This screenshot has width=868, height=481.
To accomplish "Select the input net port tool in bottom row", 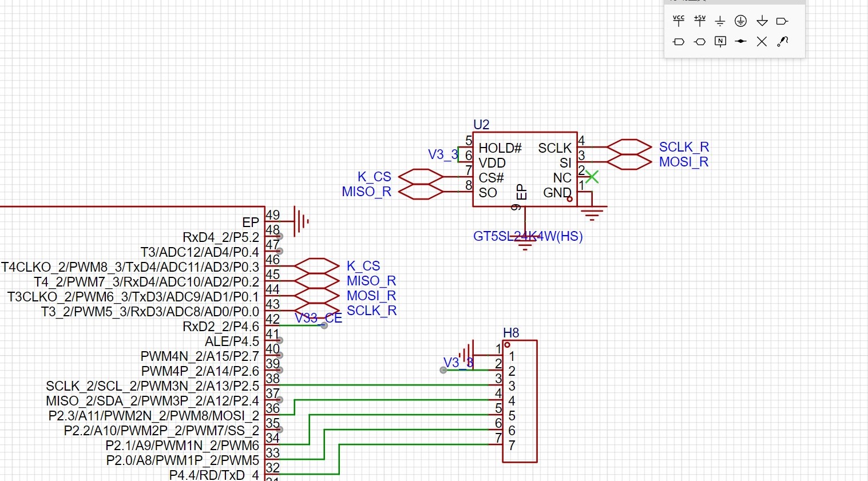I will coord(679,42).
